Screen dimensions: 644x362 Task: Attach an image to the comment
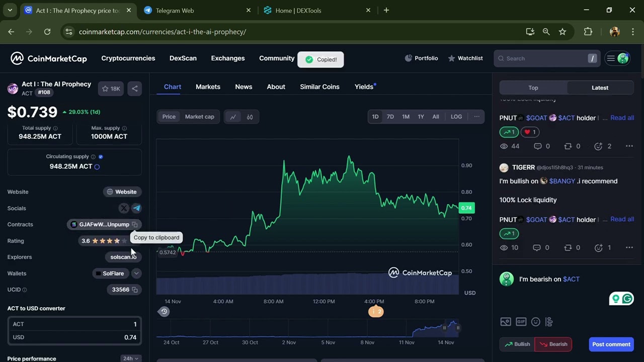(506, 322)
